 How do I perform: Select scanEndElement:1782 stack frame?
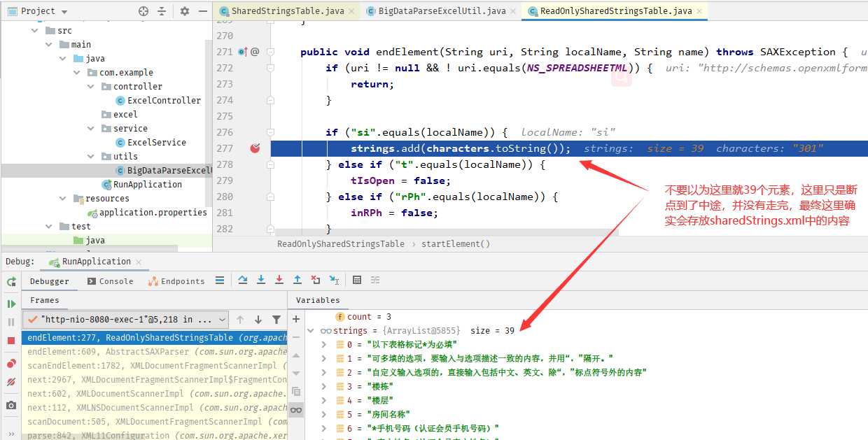[154, 366]
